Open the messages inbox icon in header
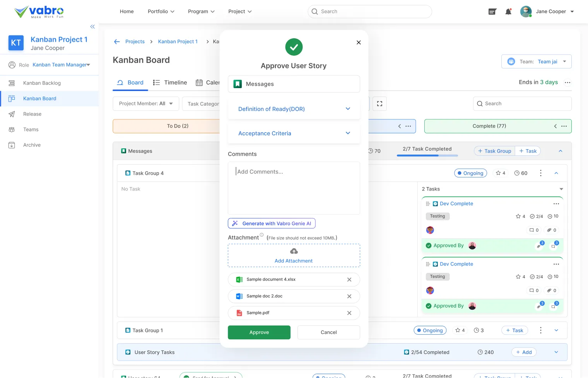The image size is (588, 378). [x=492, y=12]
